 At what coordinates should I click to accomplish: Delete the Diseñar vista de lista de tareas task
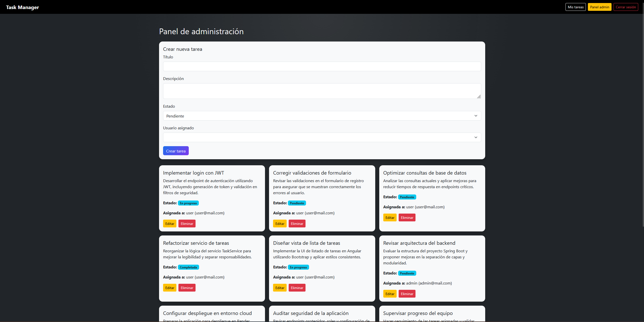pos(297,288)
